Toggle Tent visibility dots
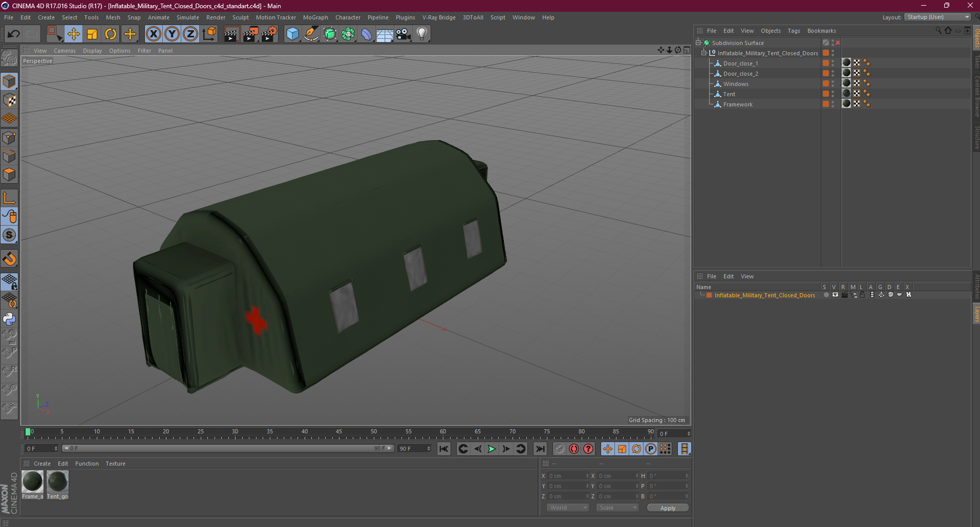This screenshot has width=980, height=527. [x=833, y=94]
